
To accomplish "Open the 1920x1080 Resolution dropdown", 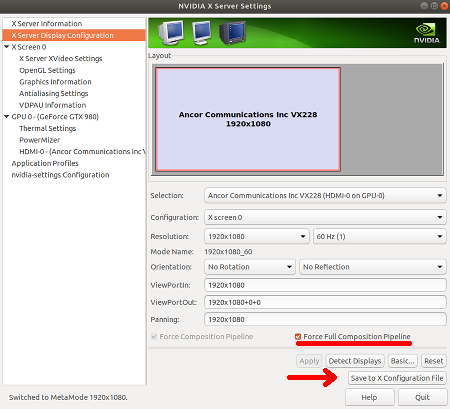I will point(257,236).
